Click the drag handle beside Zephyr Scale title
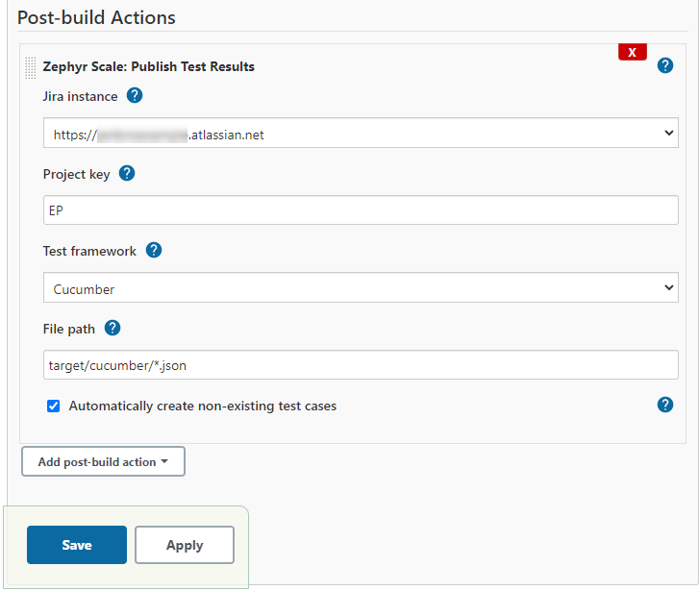 click(x=31, y=67)
